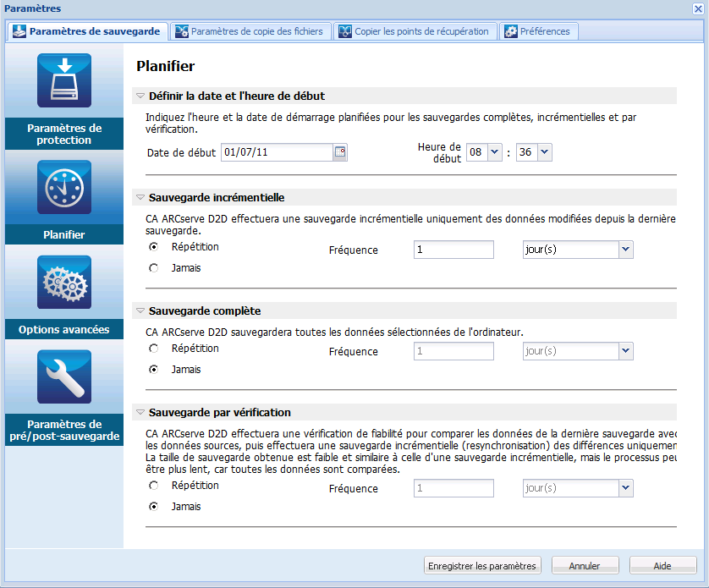Select Répétition for Sauvegarde incrémentielle
The height and width of the screenshot is (588, 709).
154,247
